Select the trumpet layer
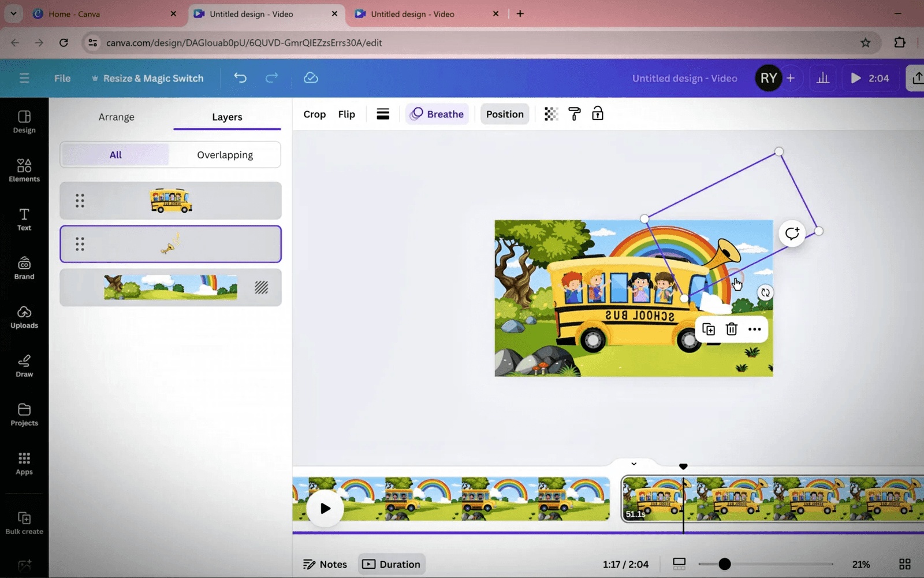924x578 pixels. [170, 244]
